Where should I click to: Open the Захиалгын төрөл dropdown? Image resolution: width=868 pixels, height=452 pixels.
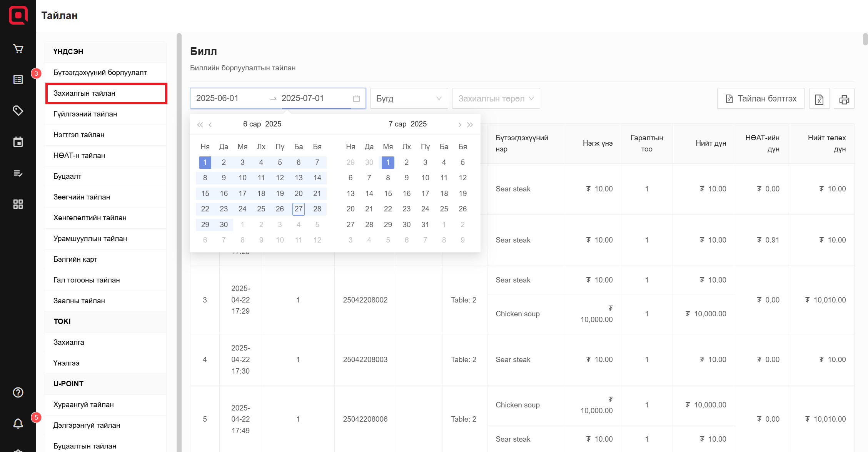[x=496, y=99]
